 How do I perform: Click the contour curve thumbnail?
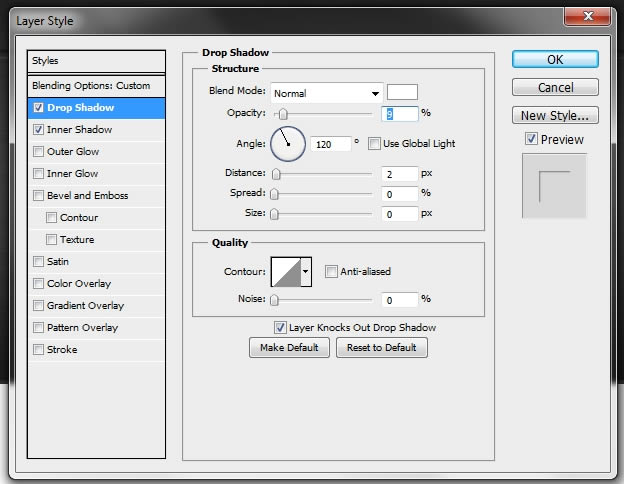[286, 271]
